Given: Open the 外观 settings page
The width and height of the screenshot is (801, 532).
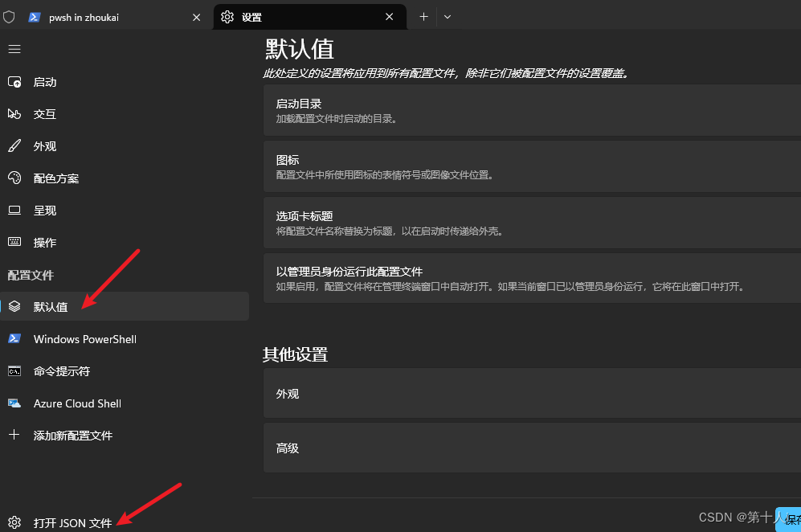Looking at the screenshot, I should (46, 145).
